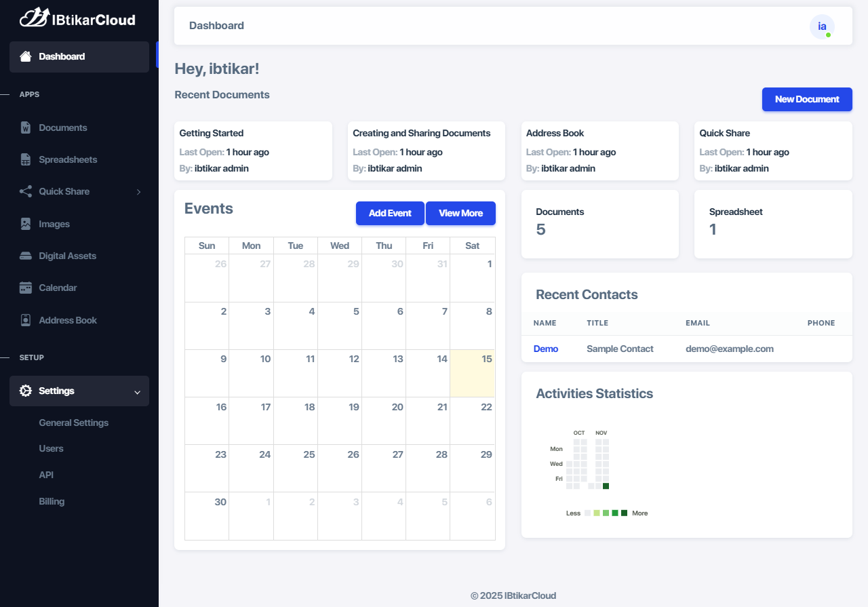Select the Dashboard home icon
The width and height of the screenshot is (868, 607).
(x=25, y=56)
